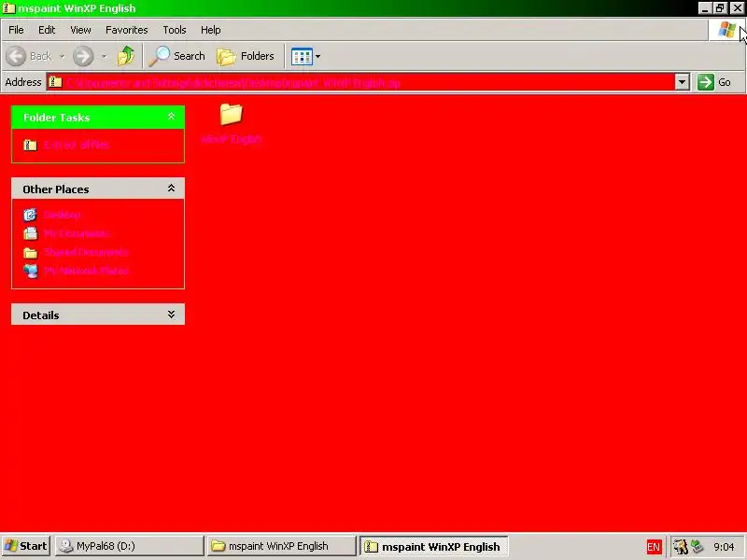Open the Tools menu
Viewport: 747px width, 560px height.
tap(175, 30)
